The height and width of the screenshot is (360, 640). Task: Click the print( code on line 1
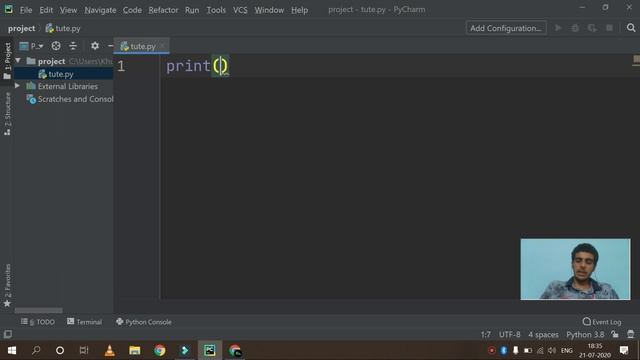point(198,66)
